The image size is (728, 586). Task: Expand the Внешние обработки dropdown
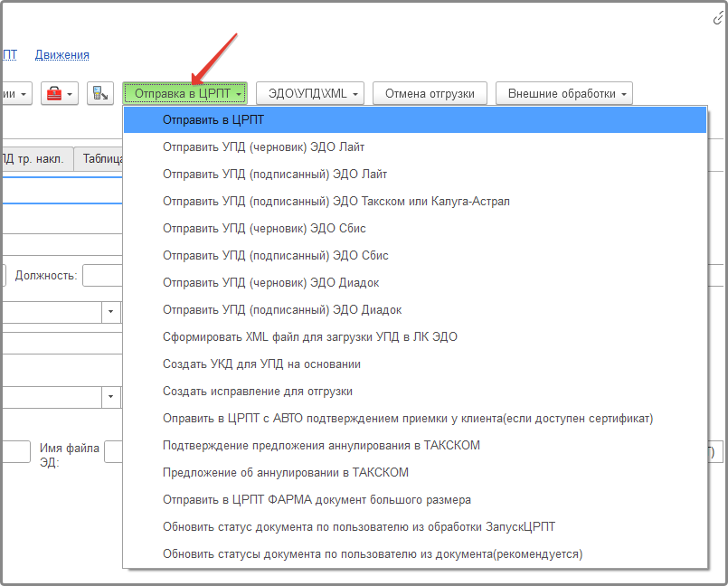tap(564, 94)
